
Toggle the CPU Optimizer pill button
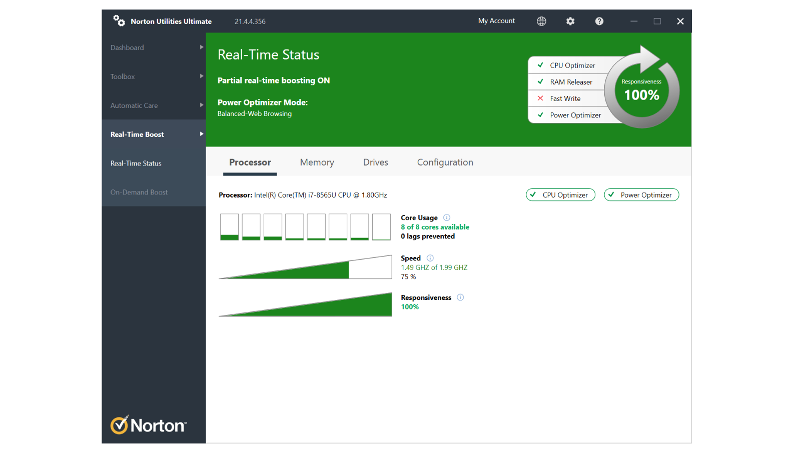560,195
